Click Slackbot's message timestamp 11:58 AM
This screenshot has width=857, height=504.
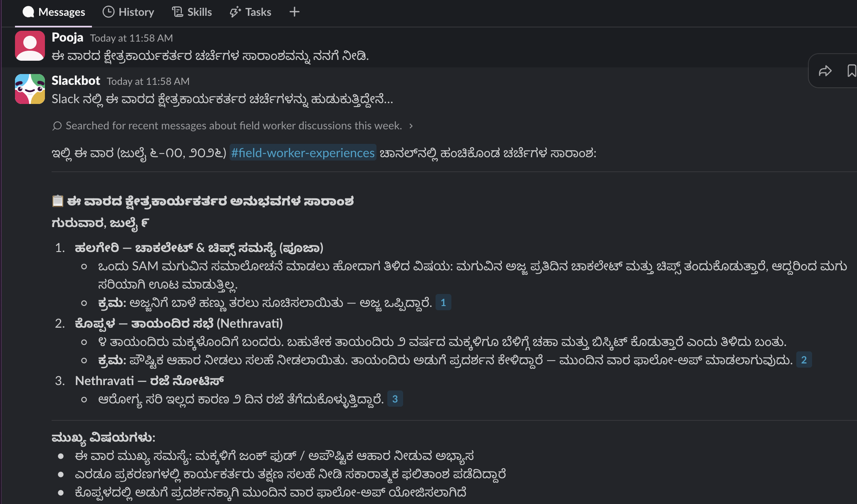pyautogui.click(x=148, y=82)
